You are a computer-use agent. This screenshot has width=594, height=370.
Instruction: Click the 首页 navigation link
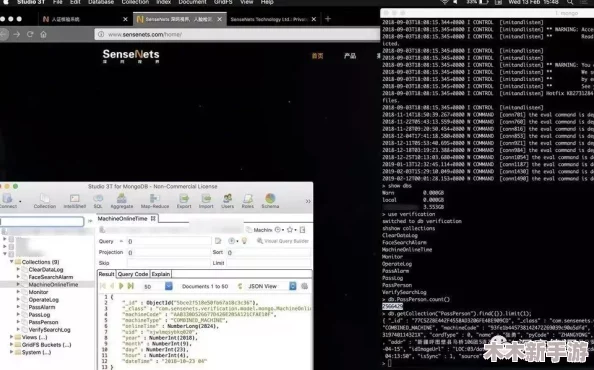point(317,56)
